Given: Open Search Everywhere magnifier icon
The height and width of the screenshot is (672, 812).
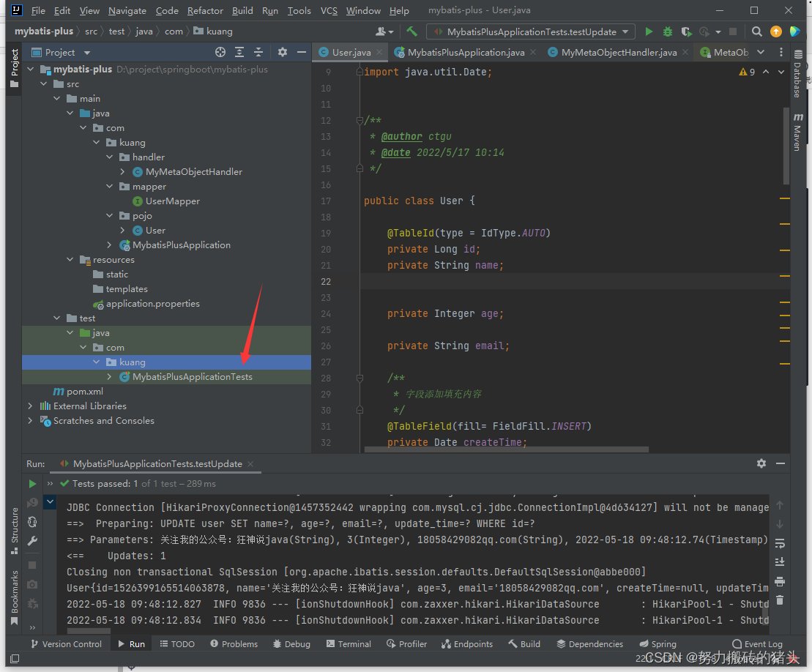Looking at the screenshot, I should point(757,31).
